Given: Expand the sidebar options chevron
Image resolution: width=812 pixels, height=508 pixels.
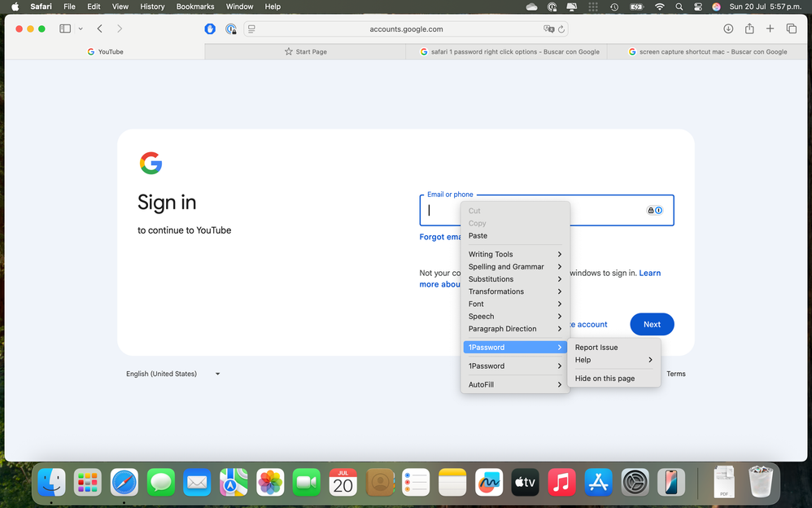Looking at the screenshot, I should pos(81,29).
